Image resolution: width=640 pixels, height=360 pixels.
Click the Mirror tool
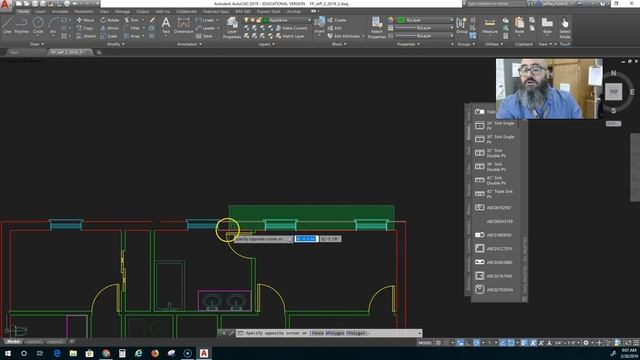point(109,28)
